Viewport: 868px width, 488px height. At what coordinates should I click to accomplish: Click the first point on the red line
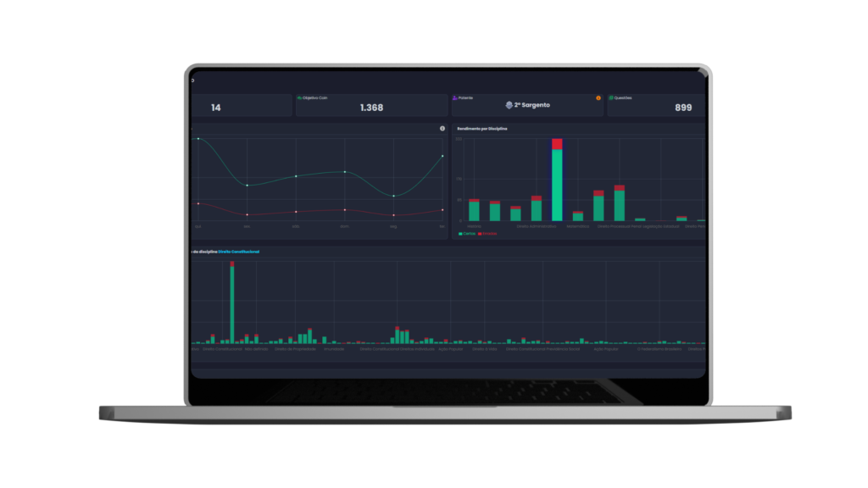coord(198,203)
